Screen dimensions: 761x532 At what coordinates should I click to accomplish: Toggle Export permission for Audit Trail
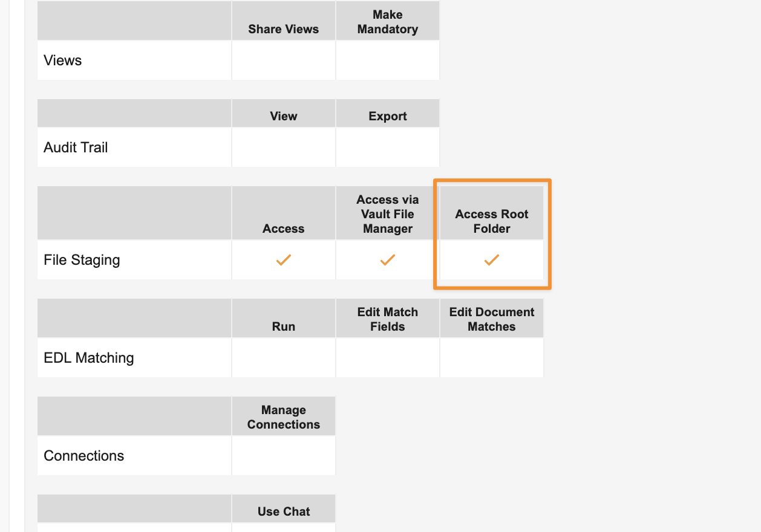pyautogui.click(x=387, y=148)
